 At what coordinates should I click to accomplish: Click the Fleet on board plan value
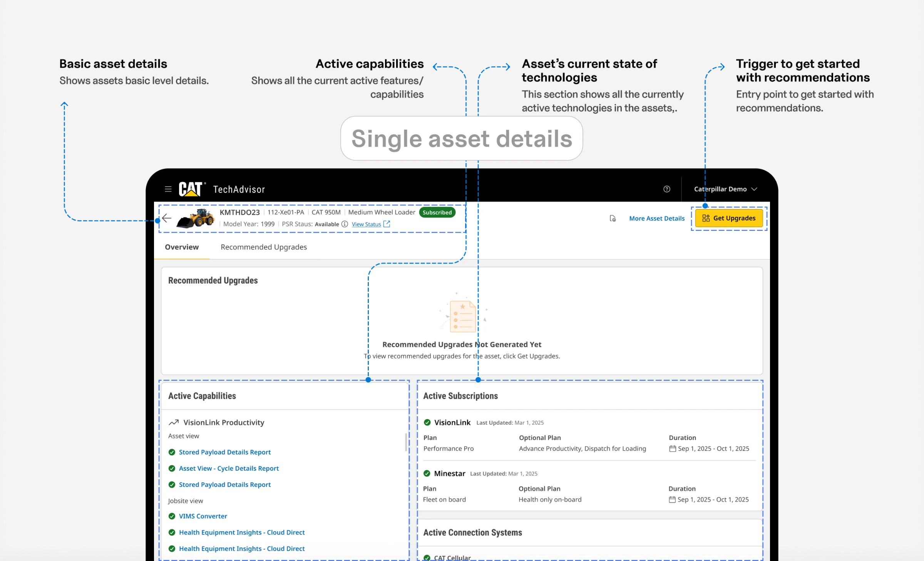444,499
